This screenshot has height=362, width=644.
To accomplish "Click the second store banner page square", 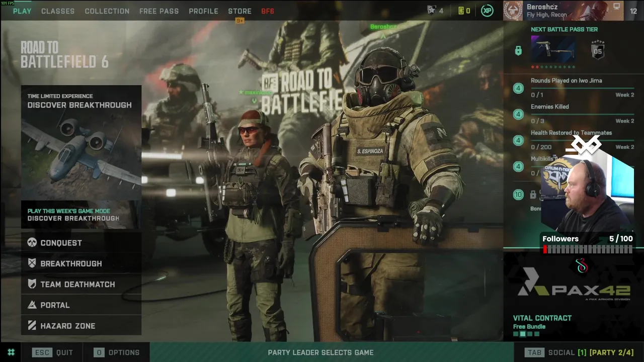I will [522, 334].
